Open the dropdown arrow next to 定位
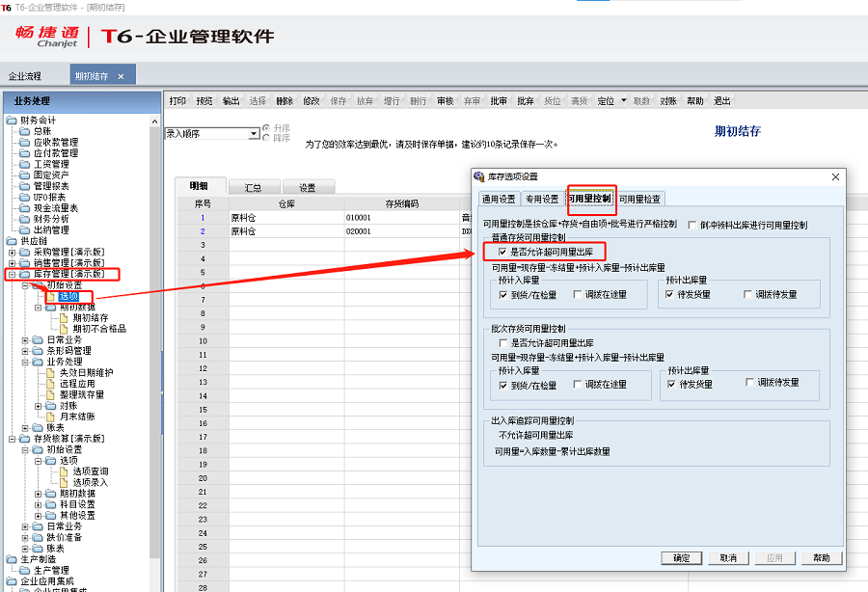 624,100
